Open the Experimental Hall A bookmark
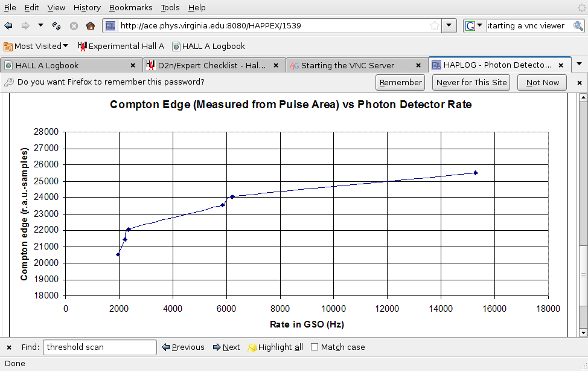The image size is (588, 371). (x=121, y=46)
